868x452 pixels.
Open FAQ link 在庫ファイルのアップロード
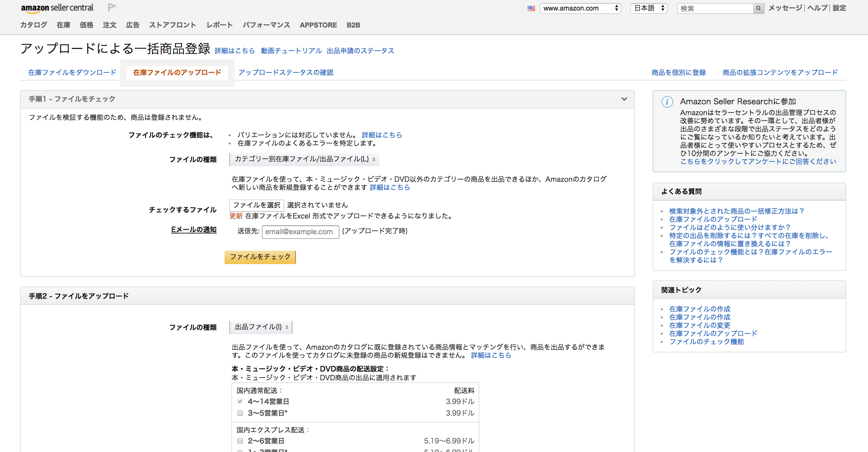point(713,219)
